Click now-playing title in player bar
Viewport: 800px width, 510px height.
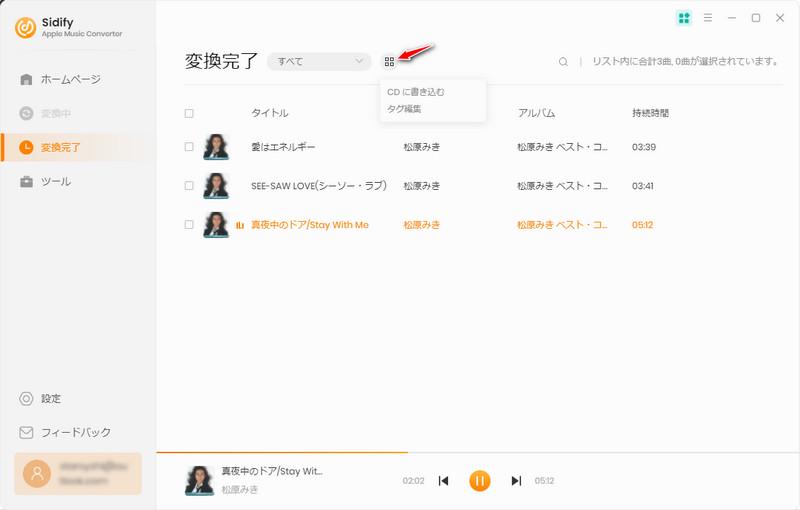pyautogui.click(x=272, y=471)
